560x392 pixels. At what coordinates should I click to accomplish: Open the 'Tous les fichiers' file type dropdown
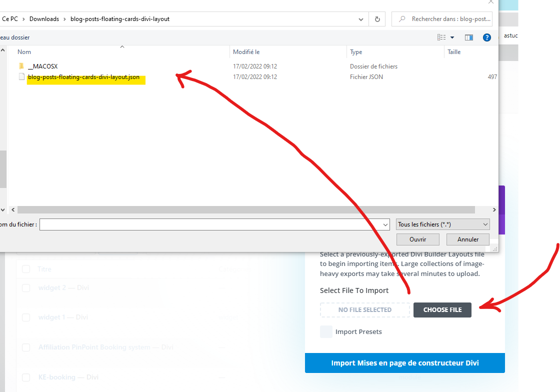(442, 224)
